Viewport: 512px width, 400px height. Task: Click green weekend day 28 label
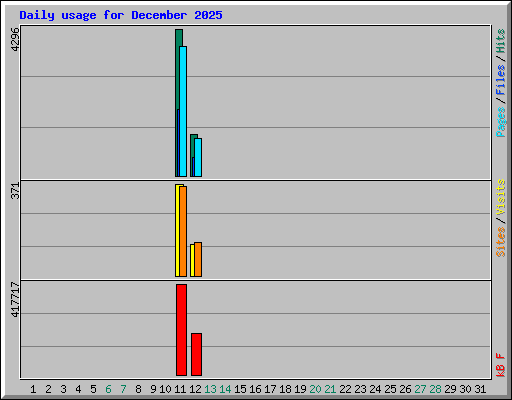(x=435, y=389)
